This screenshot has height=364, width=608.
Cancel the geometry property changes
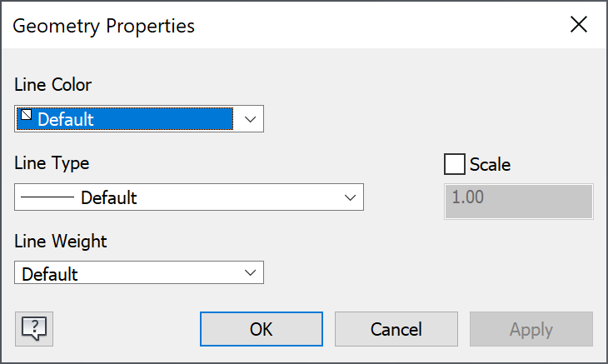tap(396, 329)
